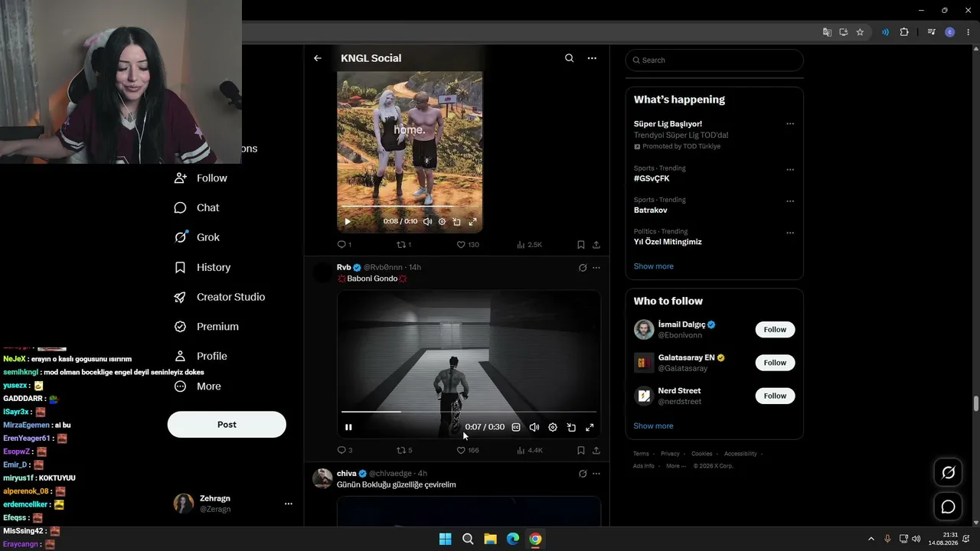Open Rvb's profile from the post header

click(x=344, y=267)
